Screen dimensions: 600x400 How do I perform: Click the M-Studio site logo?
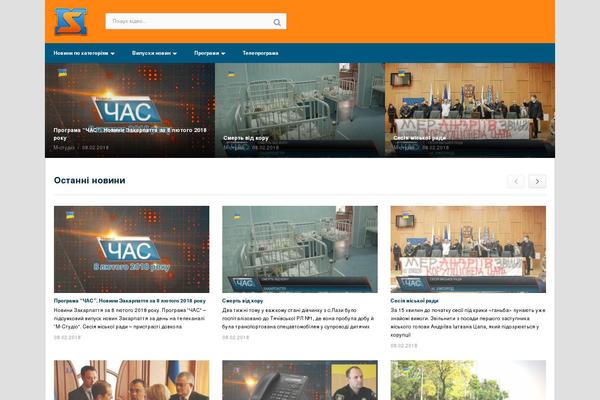coord(71,21)
